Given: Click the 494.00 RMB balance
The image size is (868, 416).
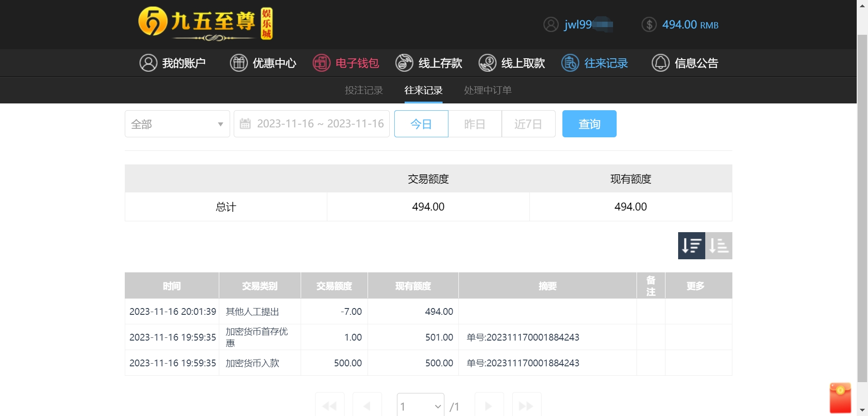Looking at the screenshot, I should 690,24.
